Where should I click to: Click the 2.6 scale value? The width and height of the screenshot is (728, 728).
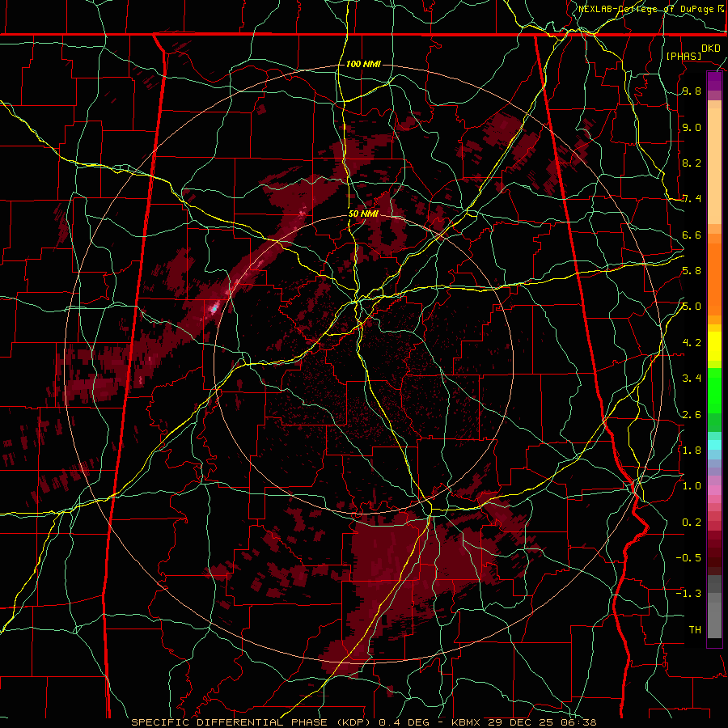click(x=692, y=414)
